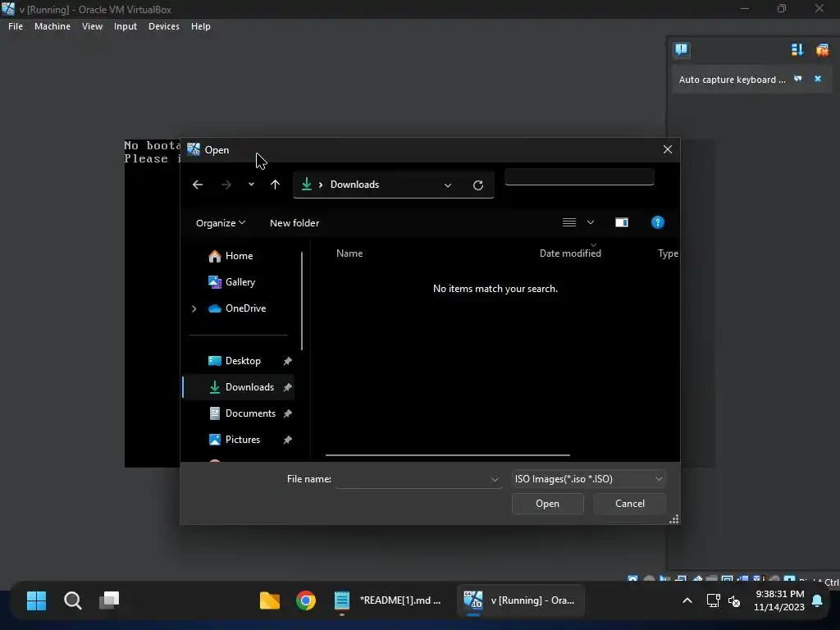The image size is (840, 630).
Task: Open the Devices menu
Action: tap(163, 26)
